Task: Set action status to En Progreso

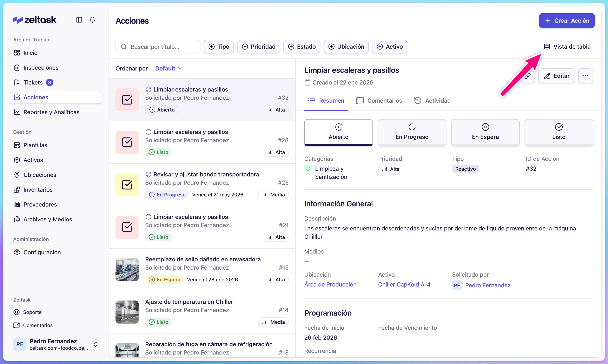Action: click(412, 132)
